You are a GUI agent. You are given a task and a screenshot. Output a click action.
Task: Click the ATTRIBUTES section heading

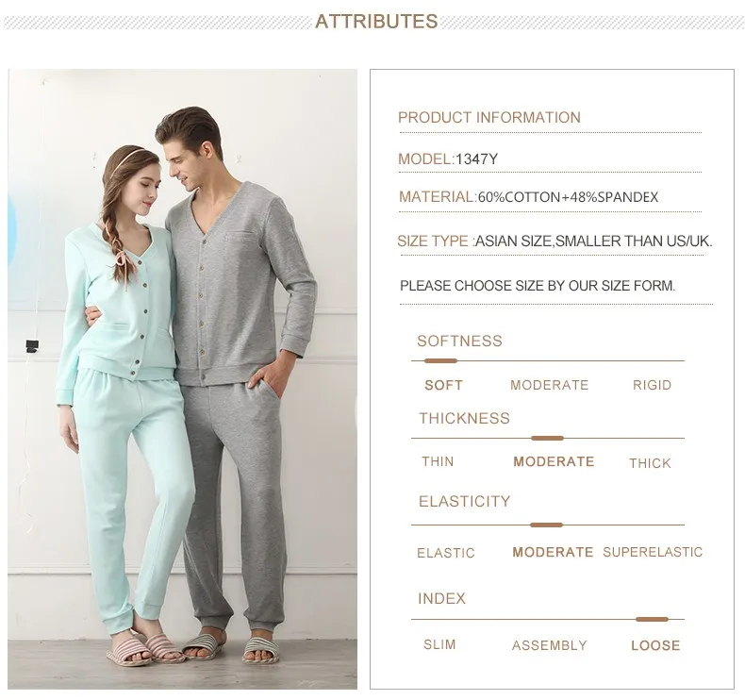[376, 22]
